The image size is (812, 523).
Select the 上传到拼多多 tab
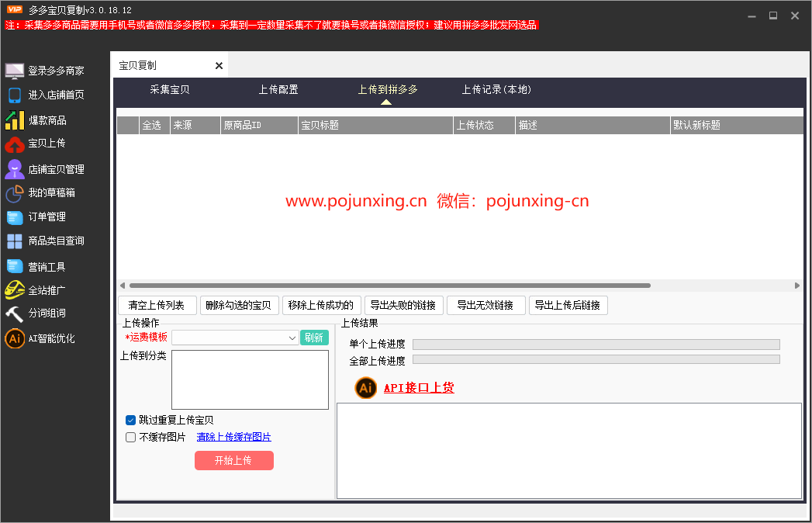[387, 90]
